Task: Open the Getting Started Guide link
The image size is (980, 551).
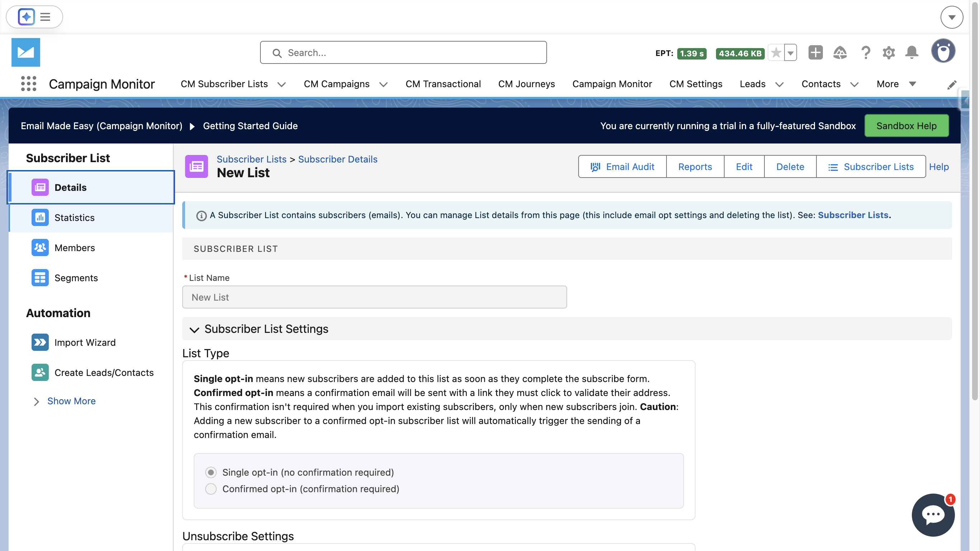Action: click(x=250, y=126)
